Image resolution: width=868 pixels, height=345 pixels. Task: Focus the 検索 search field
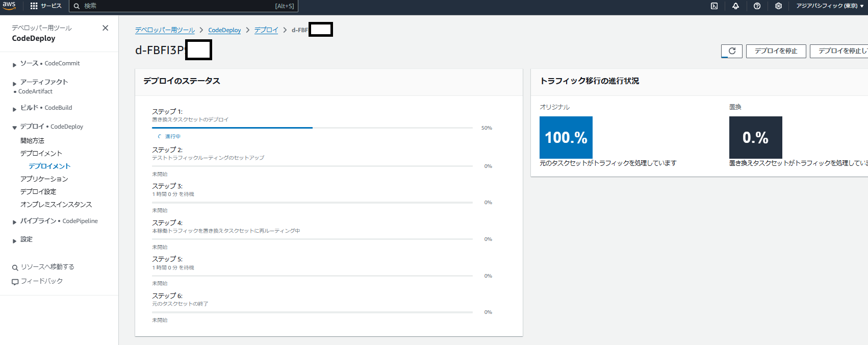point(183,6)
